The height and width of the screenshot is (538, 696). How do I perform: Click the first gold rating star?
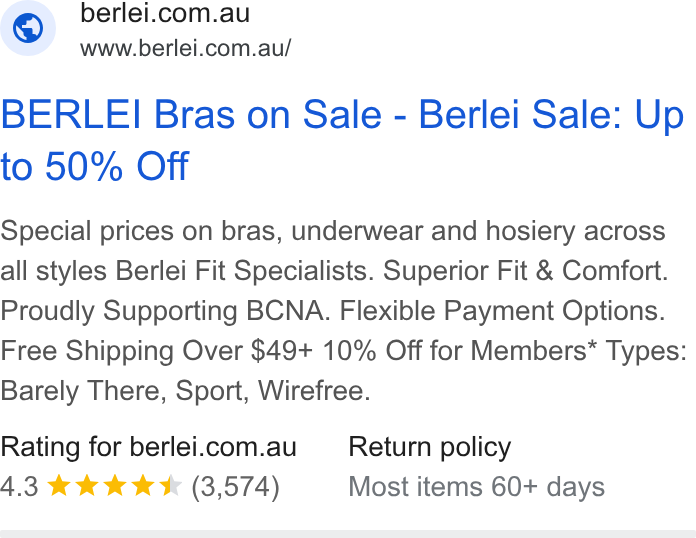pyautogui.click(x=59, y=485)
